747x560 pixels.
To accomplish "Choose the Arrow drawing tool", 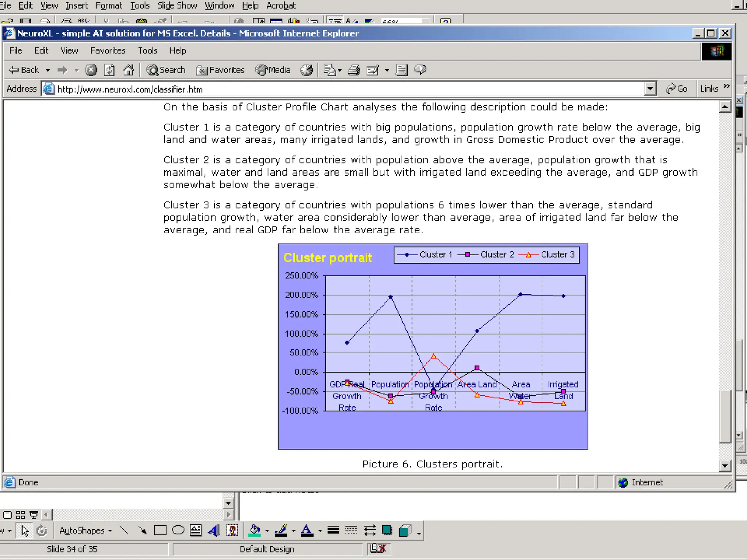I will click(143, 530).
